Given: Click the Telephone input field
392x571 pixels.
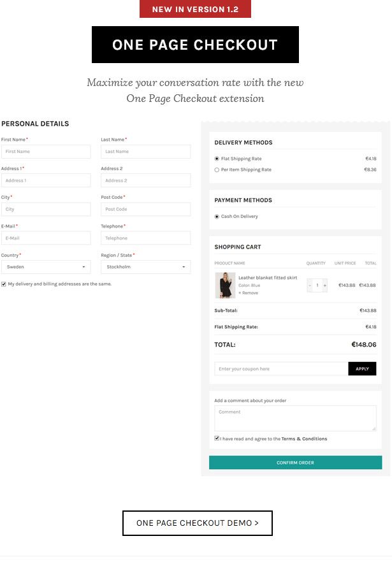Looking at the screenshot, I should pos(145,238).
